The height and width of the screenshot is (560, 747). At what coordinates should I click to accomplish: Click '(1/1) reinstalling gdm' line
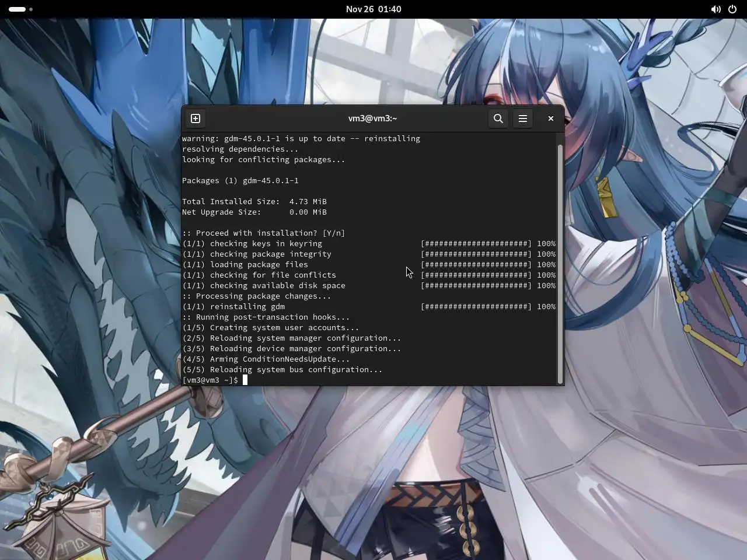point(369,307)
